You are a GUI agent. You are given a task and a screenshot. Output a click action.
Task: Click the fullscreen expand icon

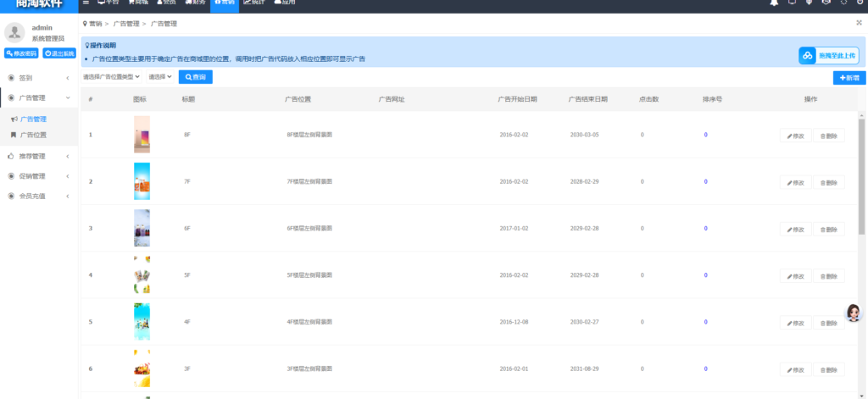860,23
